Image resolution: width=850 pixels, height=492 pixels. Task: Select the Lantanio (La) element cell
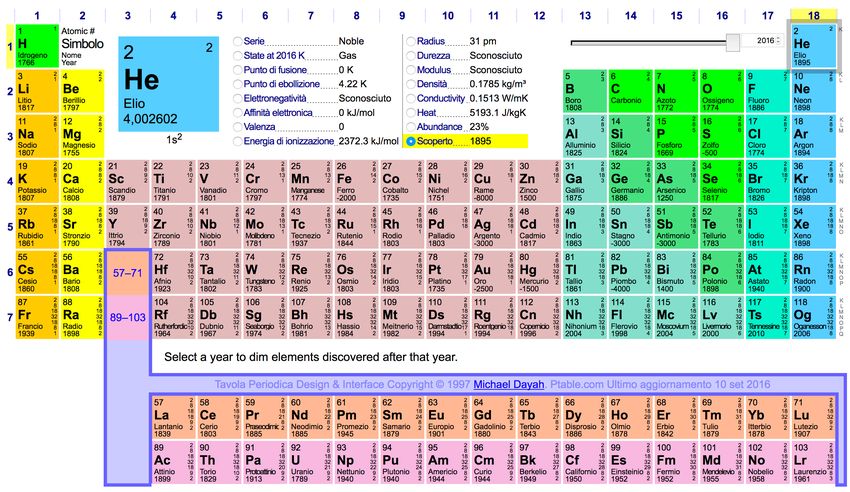[173, 417]
